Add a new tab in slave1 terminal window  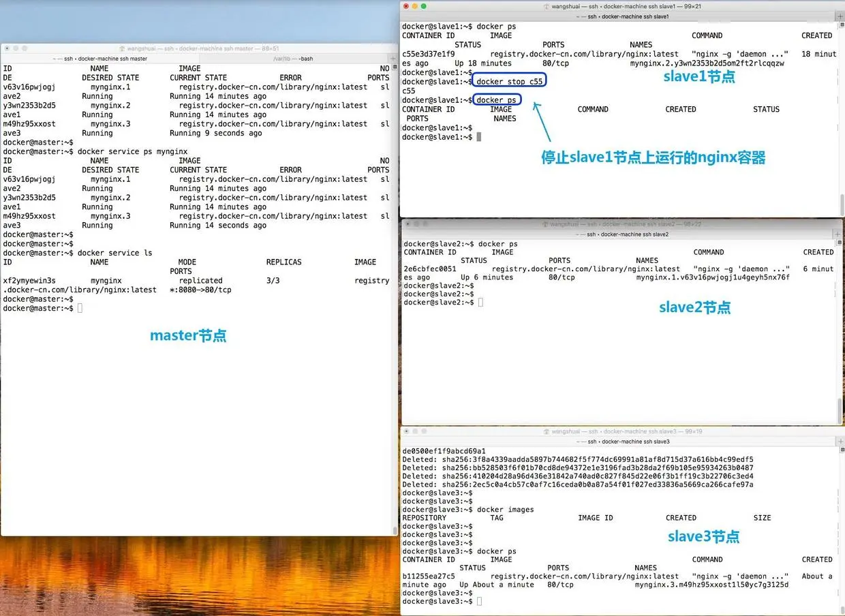(838, 16)
